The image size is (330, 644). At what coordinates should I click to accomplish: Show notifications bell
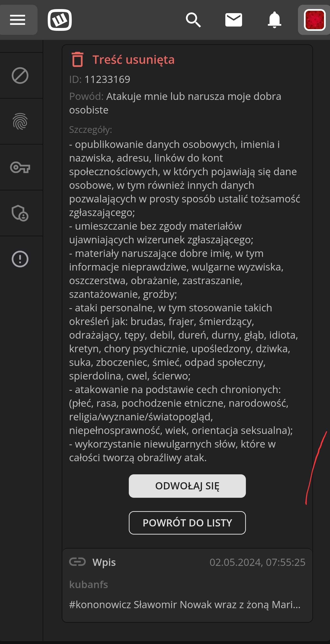(x=274, y=20)
